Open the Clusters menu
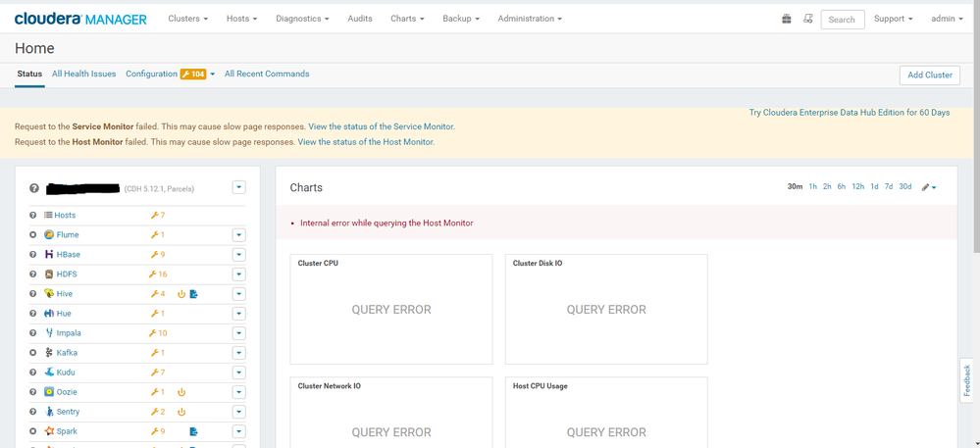The height and width of the screenshot is (448, 980). click(188, 19)
